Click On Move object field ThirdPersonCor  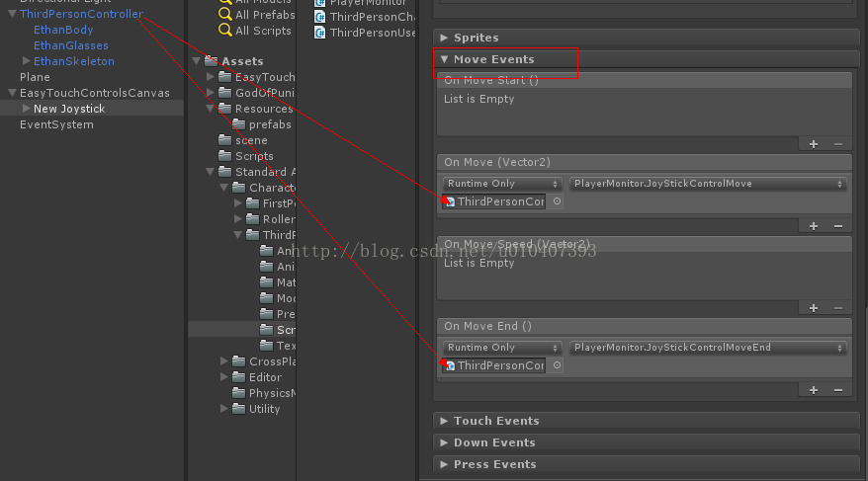pos(493,201)
